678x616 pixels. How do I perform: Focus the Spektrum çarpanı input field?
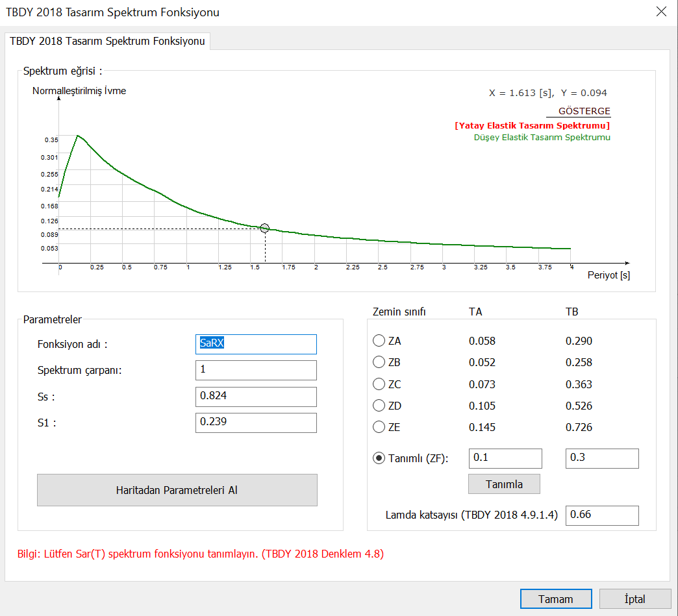(x=256, y=370)
